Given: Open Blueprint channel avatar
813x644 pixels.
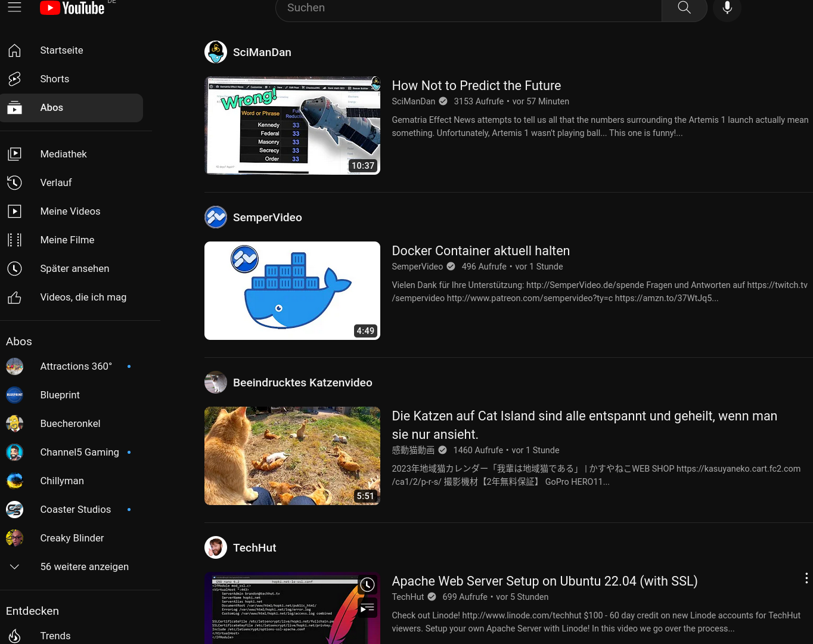Looking at the screenshot, I should click(14, 395).
